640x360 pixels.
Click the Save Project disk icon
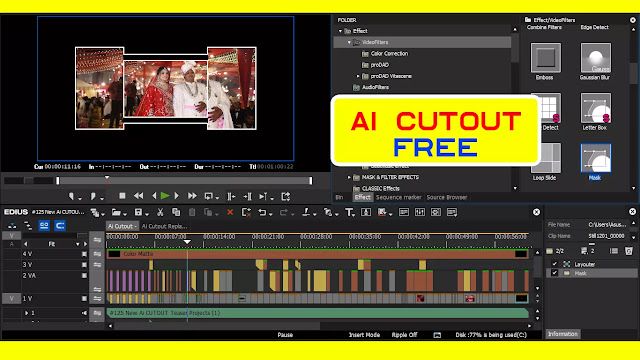(x=138, y=212)
